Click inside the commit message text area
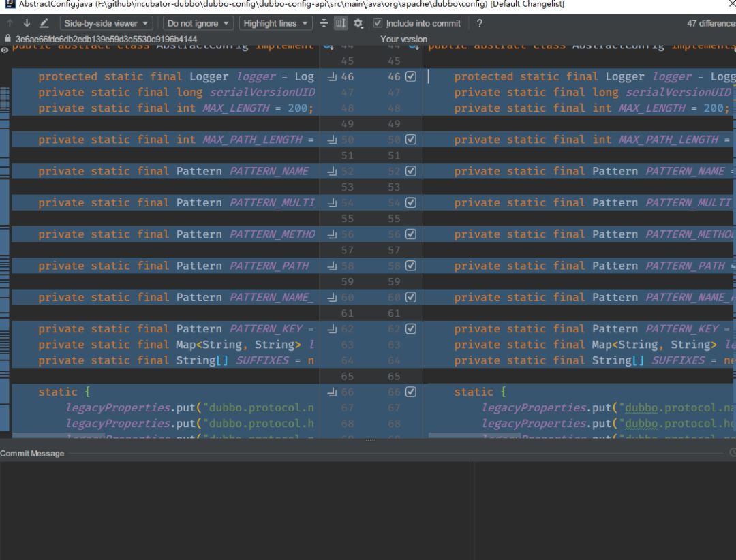Viewport: 736px width, 560px height. click(x=236, y=510)
